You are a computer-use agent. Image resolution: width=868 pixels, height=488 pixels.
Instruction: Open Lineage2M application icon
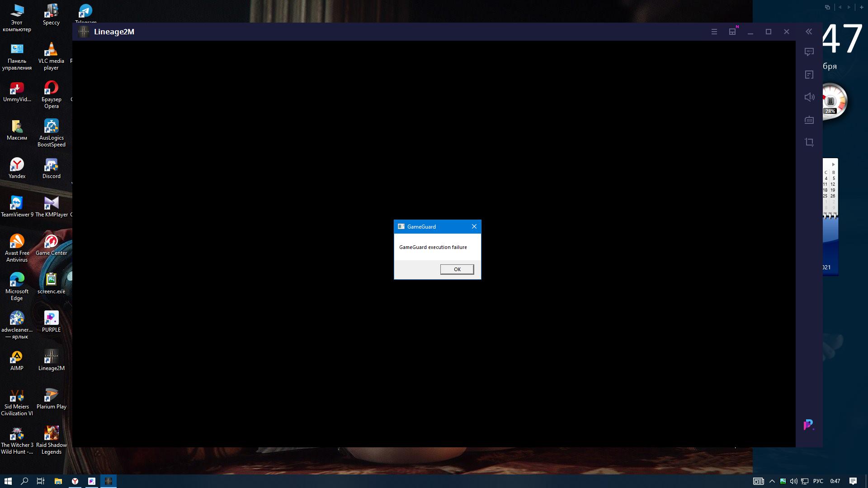click(51, 357)
